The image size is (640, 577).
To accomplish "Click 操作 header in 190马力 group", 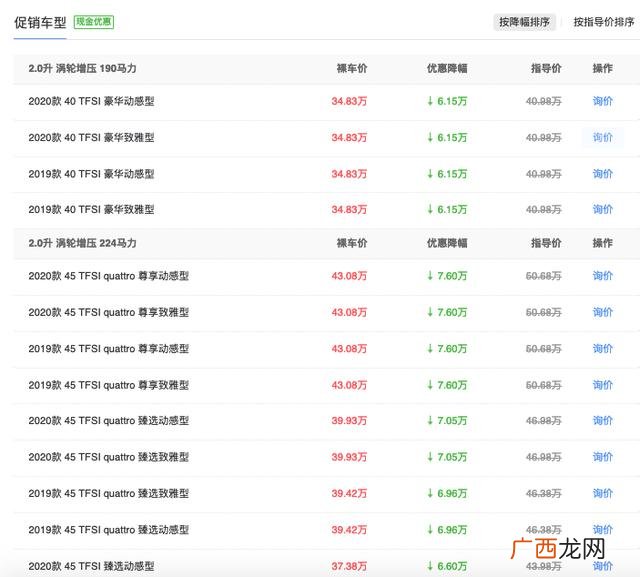I will point(602,68).
